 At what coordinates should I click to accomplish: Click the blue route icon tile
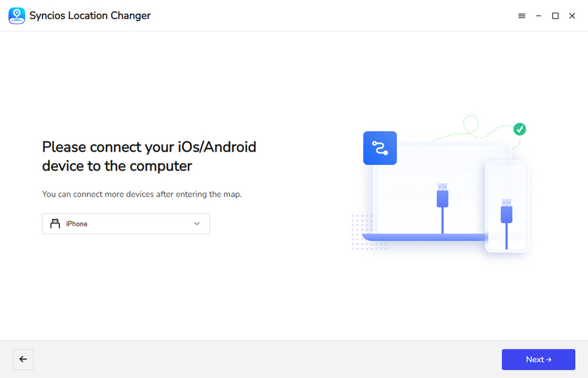click(x=380, y=148)
